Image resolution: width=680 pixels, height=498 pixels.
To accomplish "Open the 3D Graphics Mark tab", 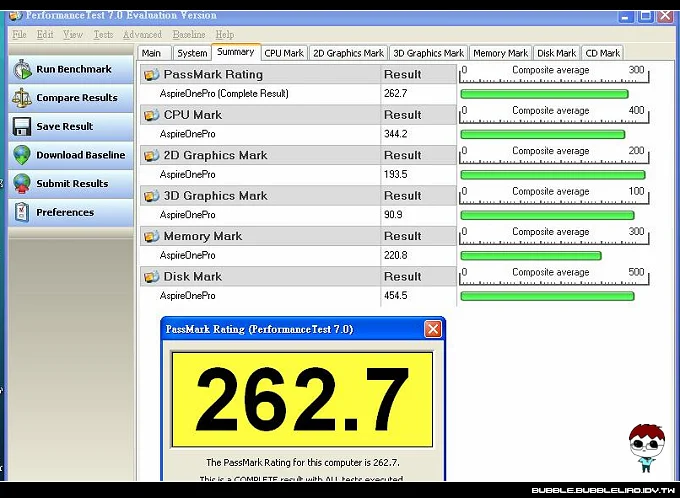I will pos(428,53).
